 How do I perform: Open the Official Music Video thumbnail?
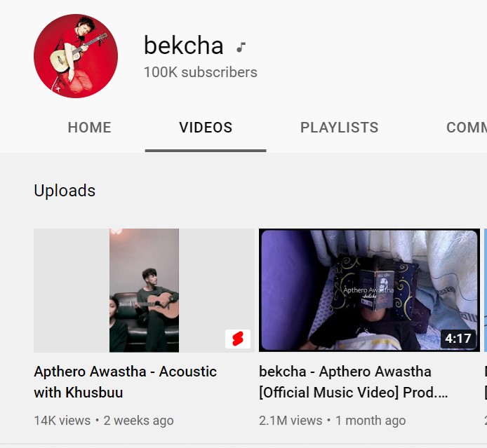click(x=369, y=290)
